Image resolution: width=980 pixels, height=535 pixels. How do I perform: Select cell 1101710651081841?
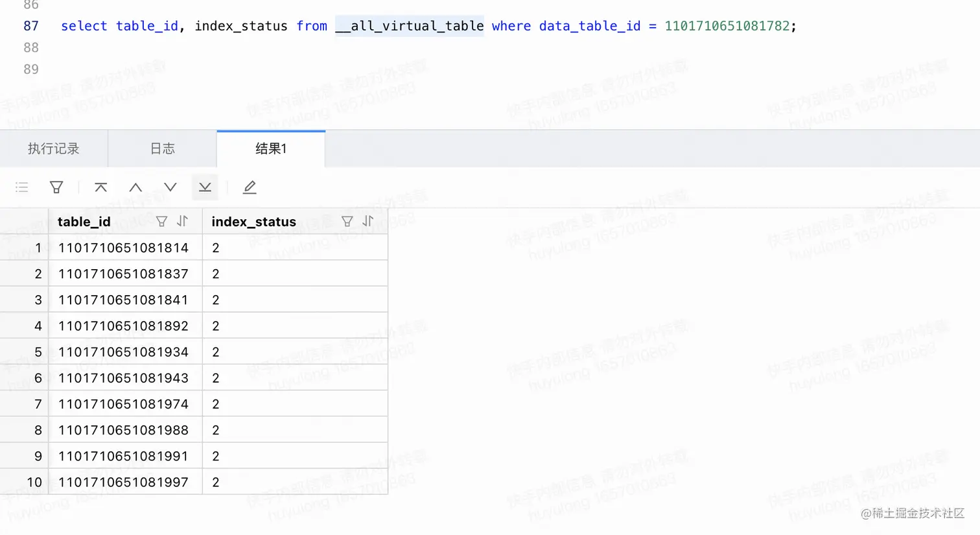pos(125,300)
